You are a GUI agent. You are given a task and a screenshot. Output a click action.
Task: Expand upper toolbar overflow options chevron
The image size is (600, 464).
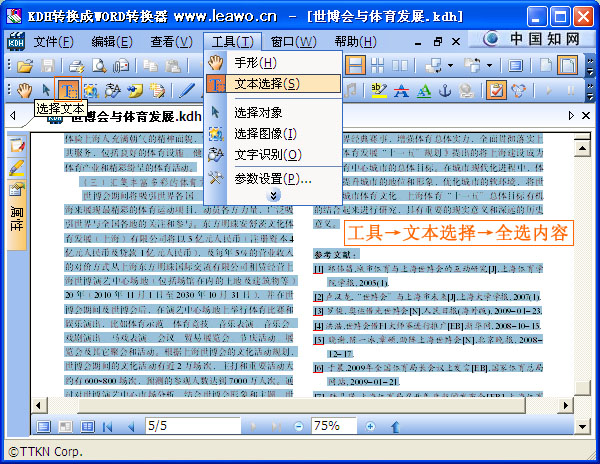590,66
